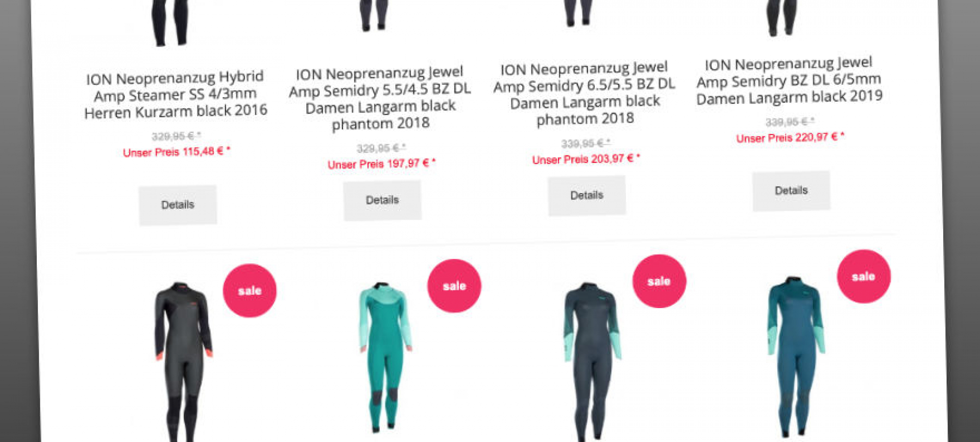
Task: Open Jewel Amp Semidry BZ DL 6/5mm 2019 title
Action: coord(789,81)
